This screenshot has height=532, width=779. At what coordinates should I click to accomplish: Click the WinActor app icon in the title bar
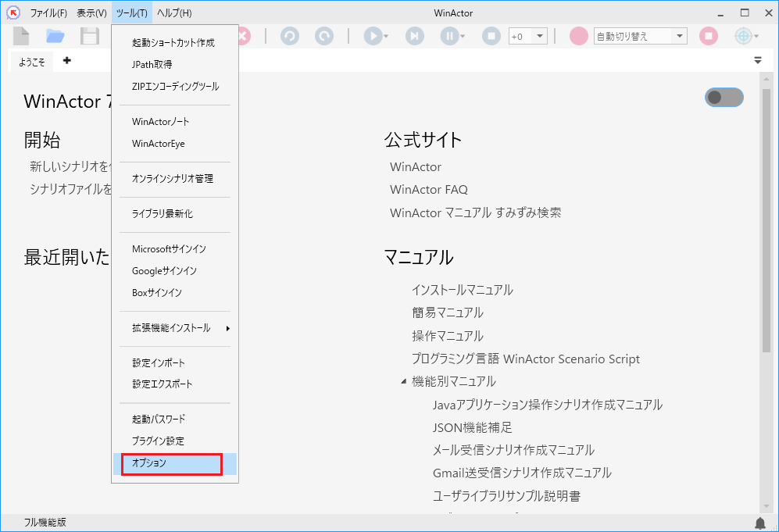13,12
